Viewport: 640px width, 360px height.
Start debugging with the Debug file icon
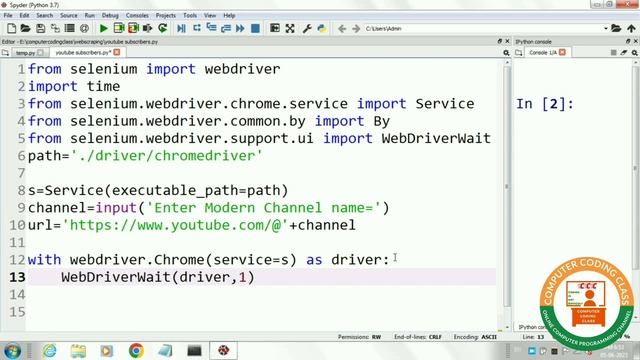182,28
